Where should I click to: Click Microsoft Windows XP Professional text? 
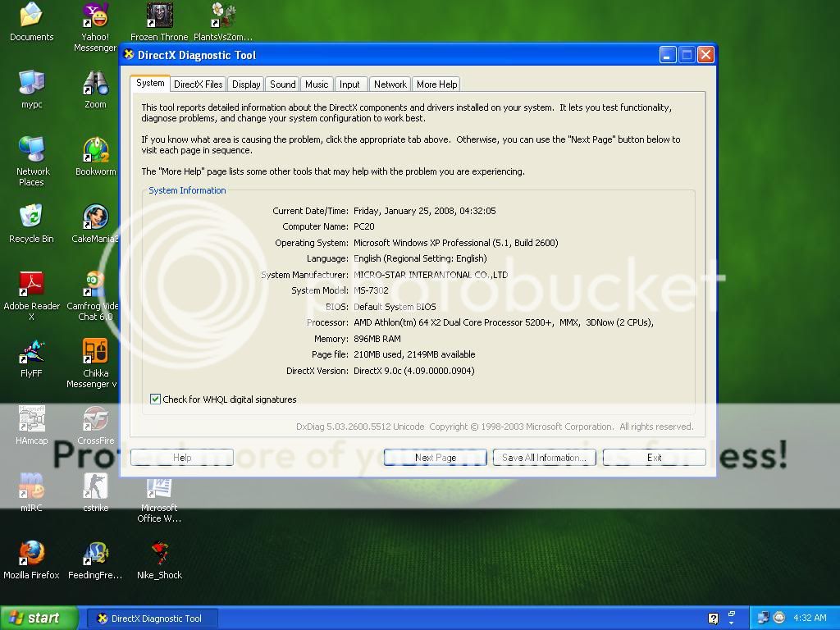(456, 243)
